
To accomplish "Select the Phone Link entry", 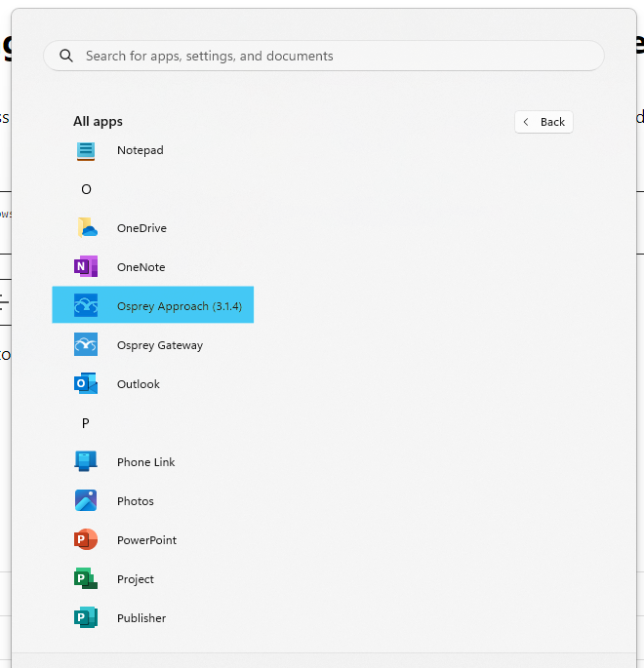I will [x=152, y=462].
